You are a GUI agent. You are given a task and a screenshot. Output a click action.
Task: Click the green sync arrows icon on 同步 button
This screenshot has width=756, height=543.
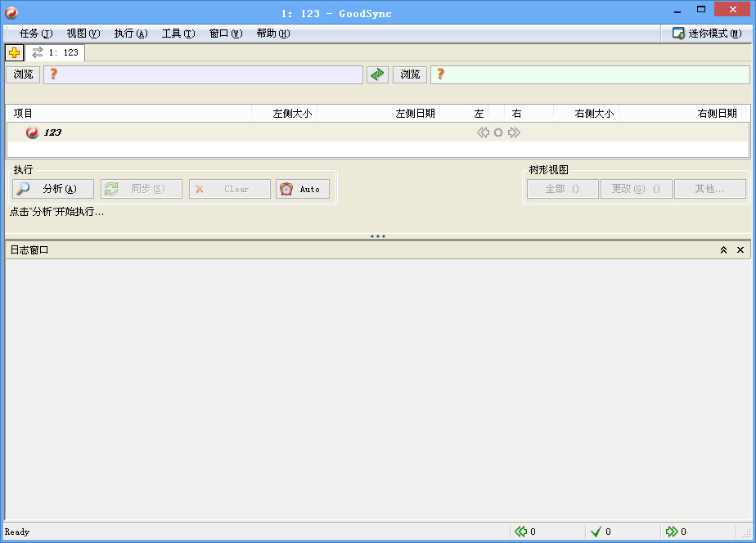[x=111, y=189]
